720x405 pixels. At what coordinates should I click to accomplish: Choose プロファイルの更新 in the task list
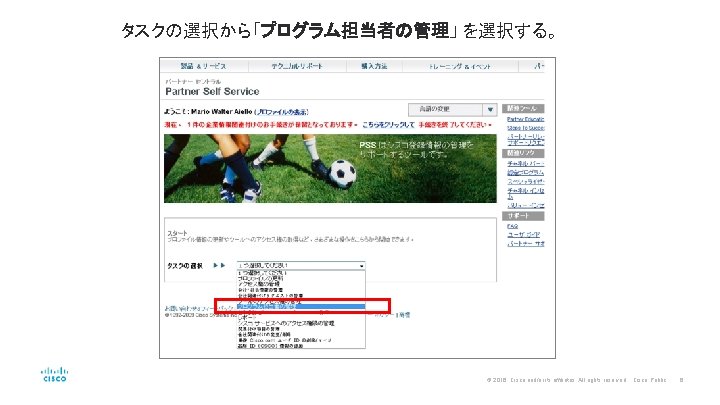(260, 278)
